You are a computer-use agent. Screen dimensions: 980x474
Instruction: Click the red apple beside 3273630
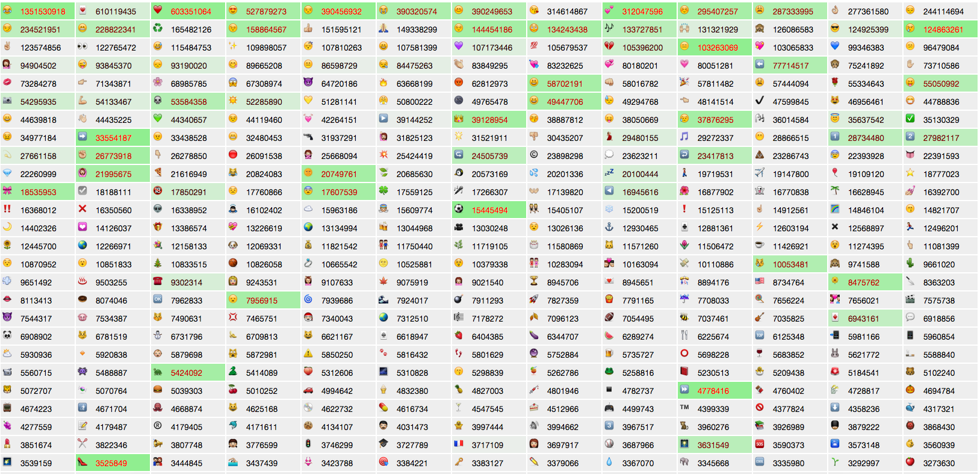point(910,462)
